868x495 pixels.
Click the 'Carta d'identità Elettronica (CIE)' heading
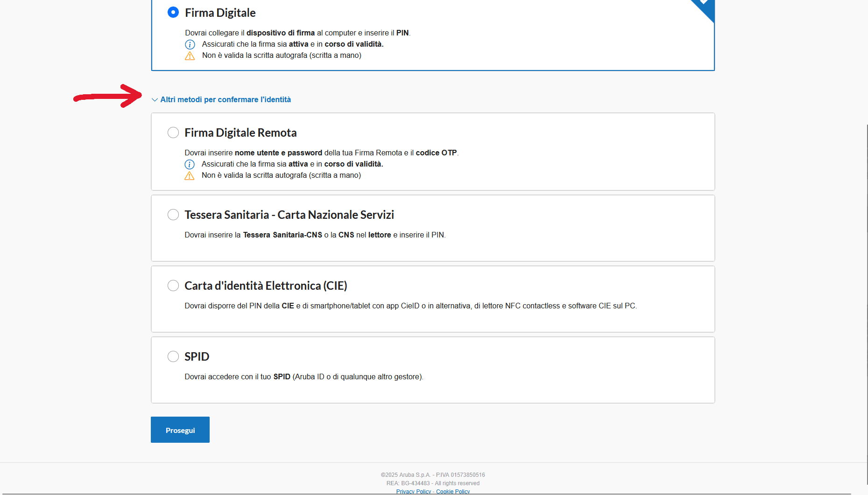[266, 286]
